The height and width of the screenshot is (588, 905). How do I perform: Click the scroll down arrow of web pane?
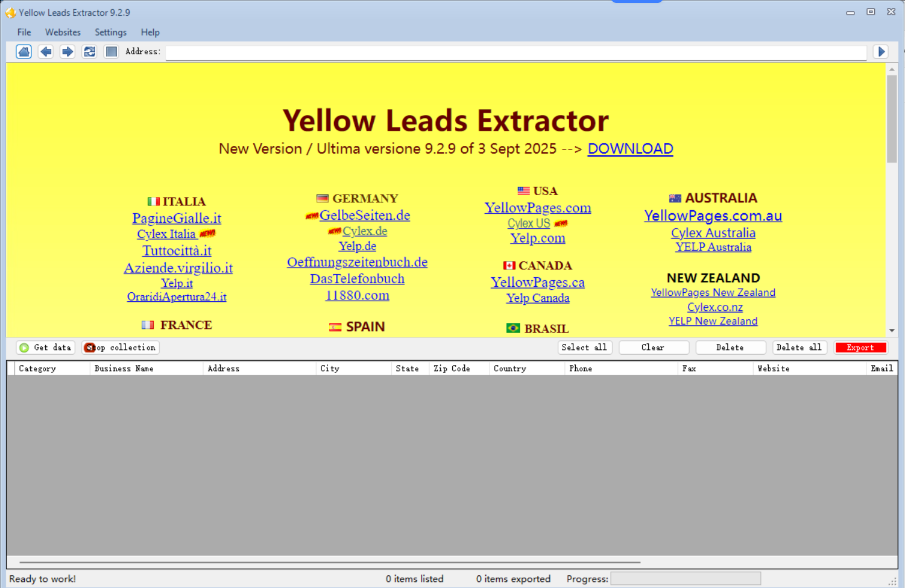892,331
